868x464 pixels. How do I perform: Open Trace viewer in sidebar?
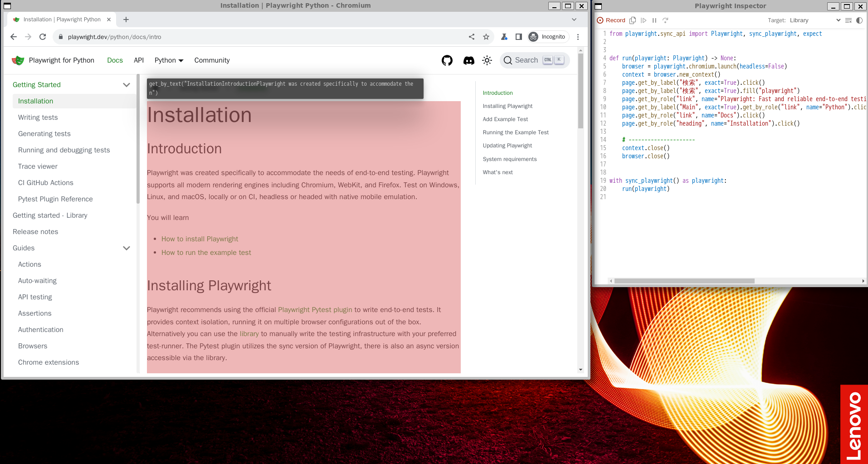pos(74,166)
